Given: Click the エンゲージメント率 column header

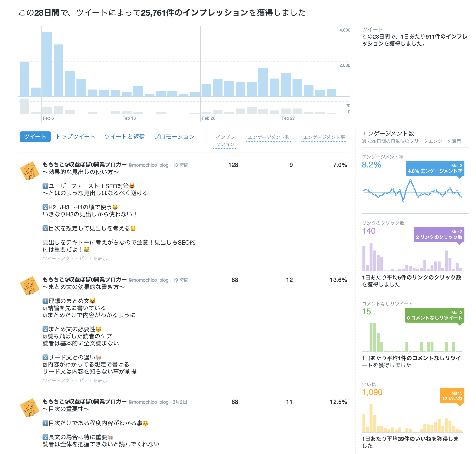Looking at the screenshot, I should pos(324,137).
